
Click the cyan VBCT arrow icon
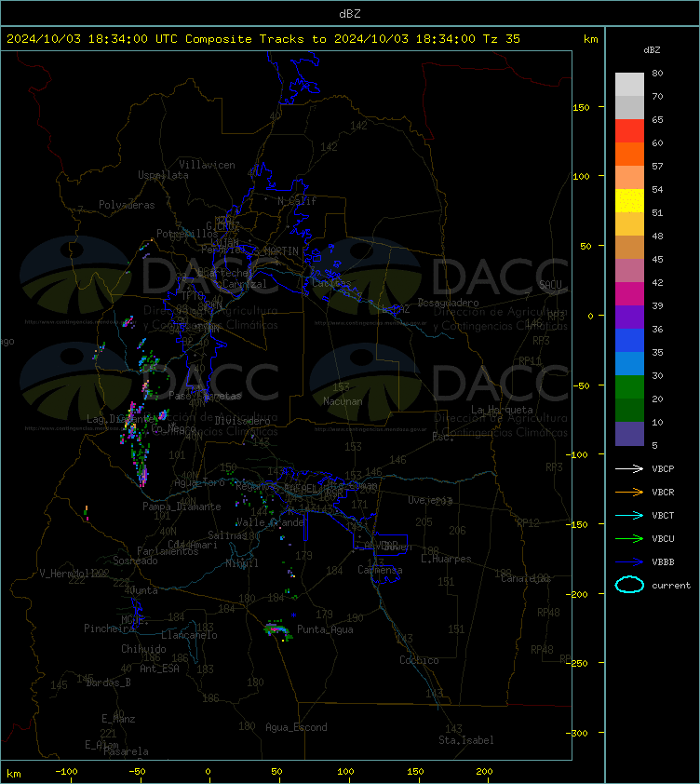(629, 516)
